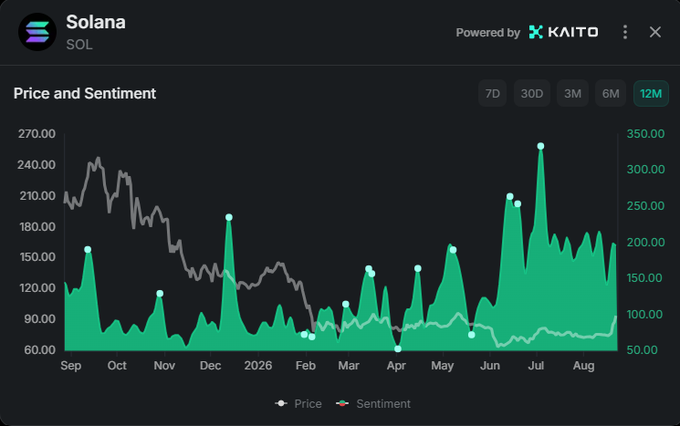This screenshot has height=426, width=680.
Task: Click the mid-December sentiment peak marker
Action: pyautogui.click(x=229, y=217)
